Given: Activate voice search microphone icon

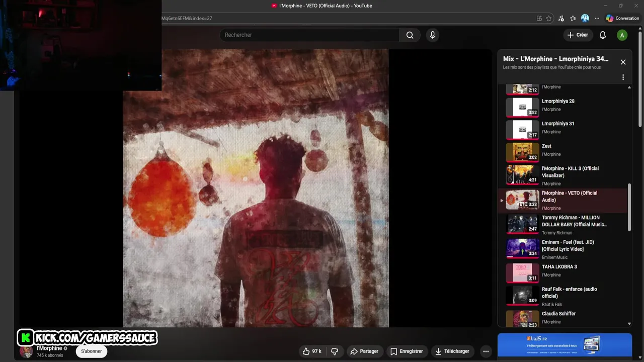Looking at the screenshot, I should tap(432, 35).
